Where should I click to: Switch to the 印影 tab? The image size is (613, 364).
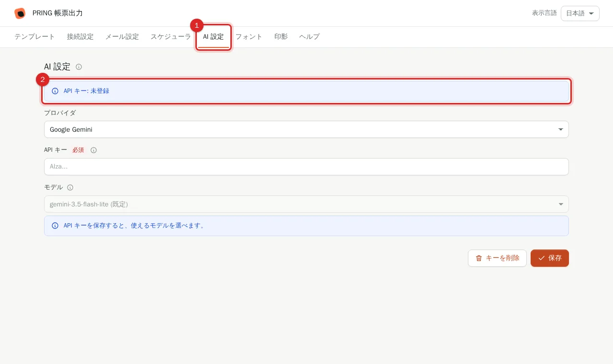281,37
